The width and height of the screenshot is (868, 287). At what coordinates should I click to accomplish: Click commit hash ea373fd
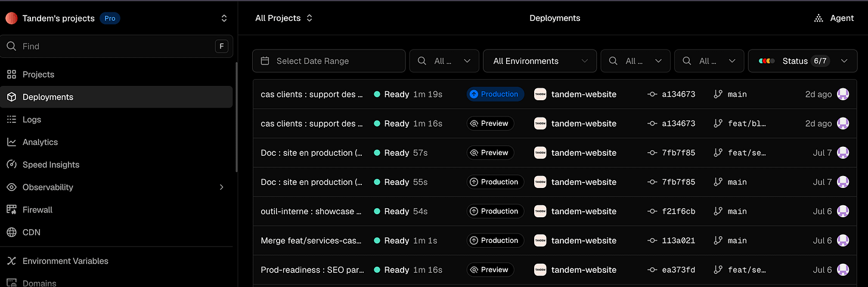(678, 270)
